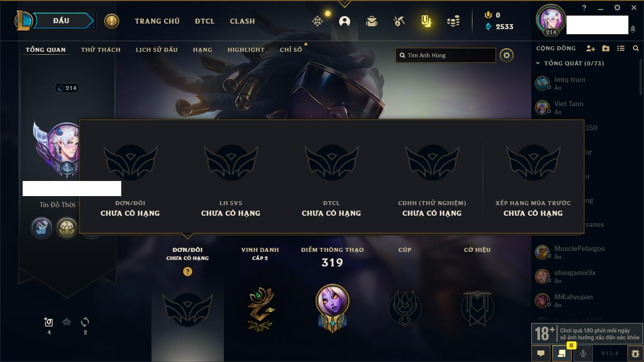The height and width of the screenshot is (362, 644).
Task: Open the missions icon at bottom right
Action: 561,353
